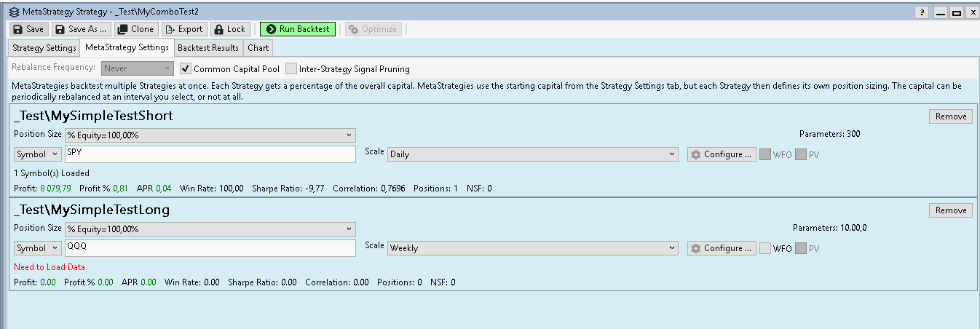
Task: Switch to Backtest Results tab
Action: pos(208,48)
